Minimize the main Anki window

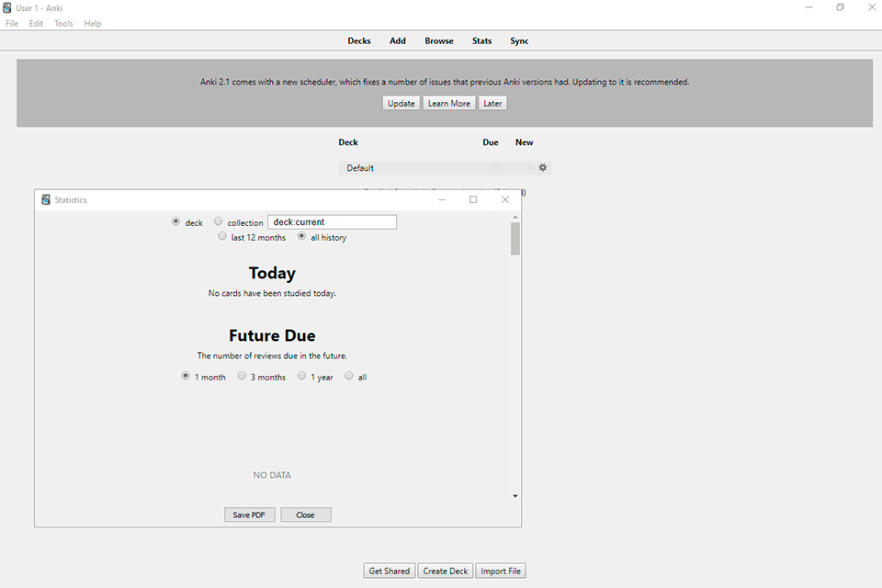tap(808, 7)
